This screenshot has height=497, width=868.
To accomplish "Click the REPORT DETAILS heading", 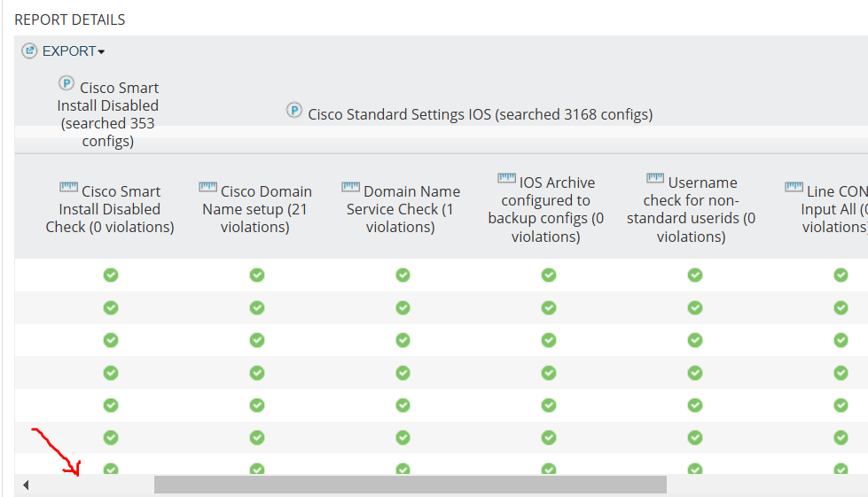I will pyautogui.click(x=70, y=19).
